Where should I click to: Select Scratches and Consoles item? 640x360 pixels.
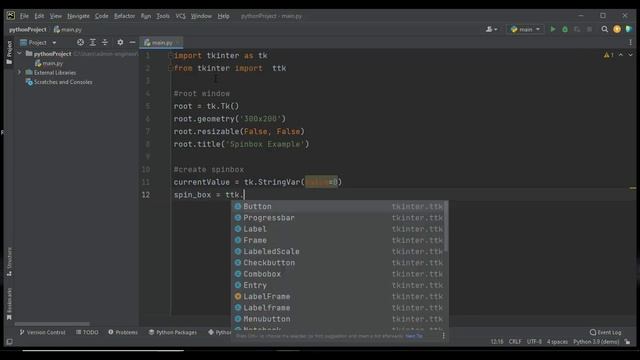pos(59,82)
